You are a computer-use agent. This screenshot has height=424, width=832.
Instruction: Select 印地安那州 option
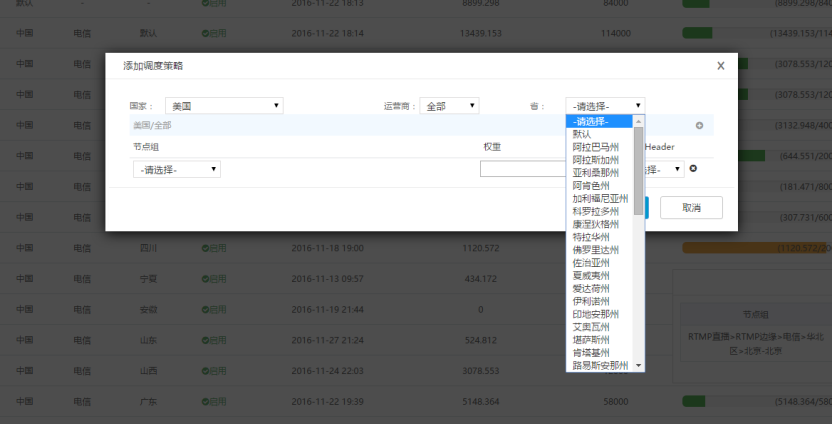[600, 314]
